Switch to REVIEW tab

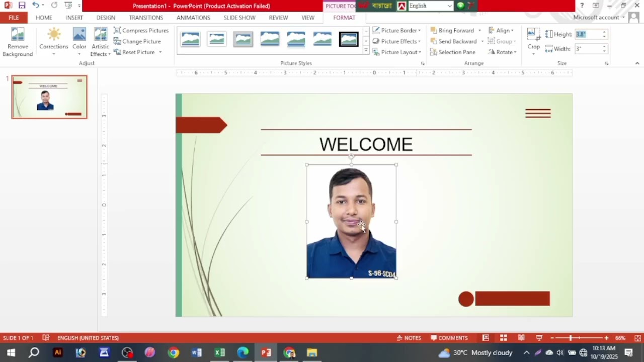(x=278, y=18)
